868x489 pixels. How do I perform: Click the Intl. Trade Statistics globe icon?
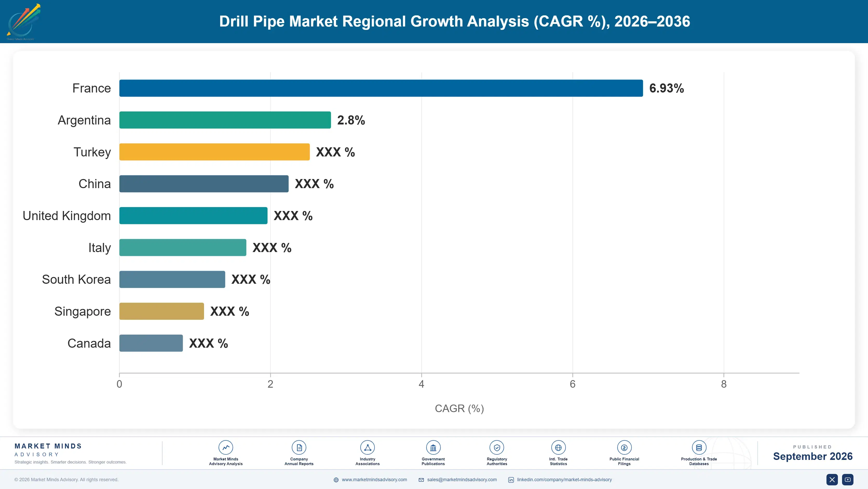click(x=558, y=447)
